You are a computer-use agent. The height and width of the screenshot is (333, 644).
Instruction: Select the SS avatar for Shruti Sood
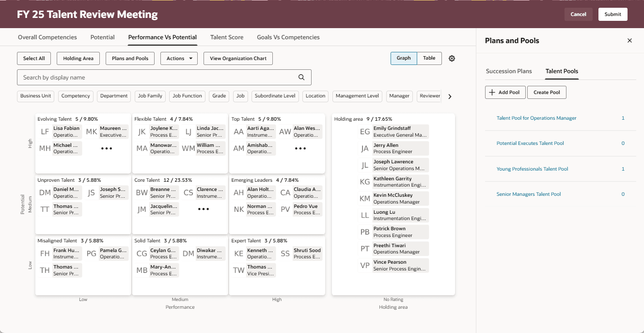click(x=285, y=254)
